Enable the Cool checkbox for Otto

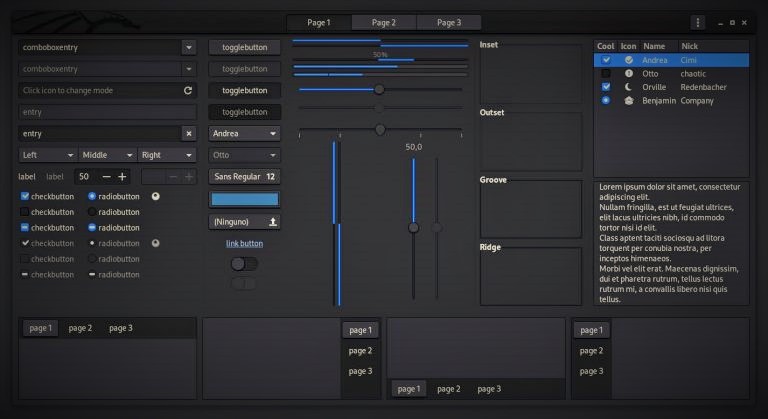pos(606,74)
